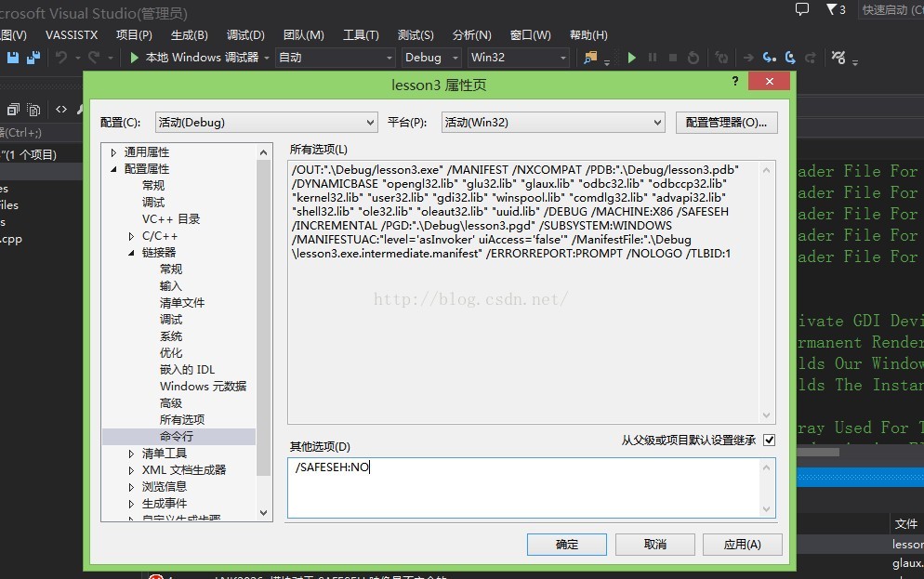Open the 配置(C) 活动(Debug) dropdown

266,123
